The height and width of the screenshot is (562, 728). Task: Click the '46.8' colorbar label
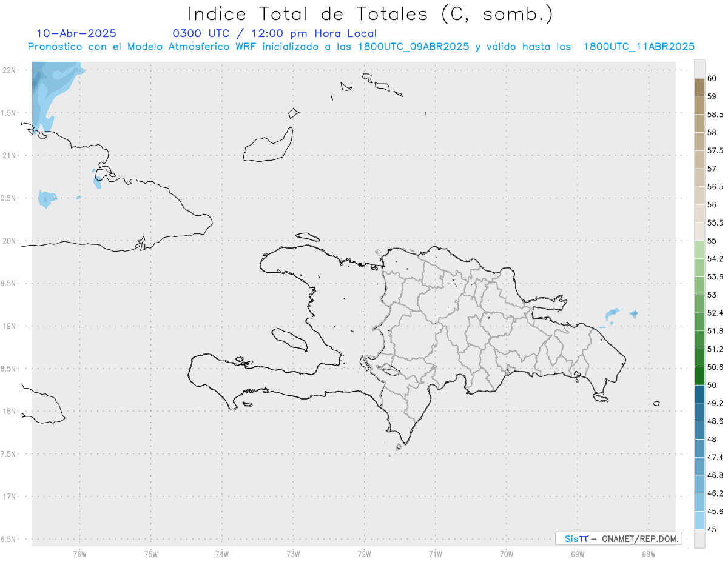point(715,475)
